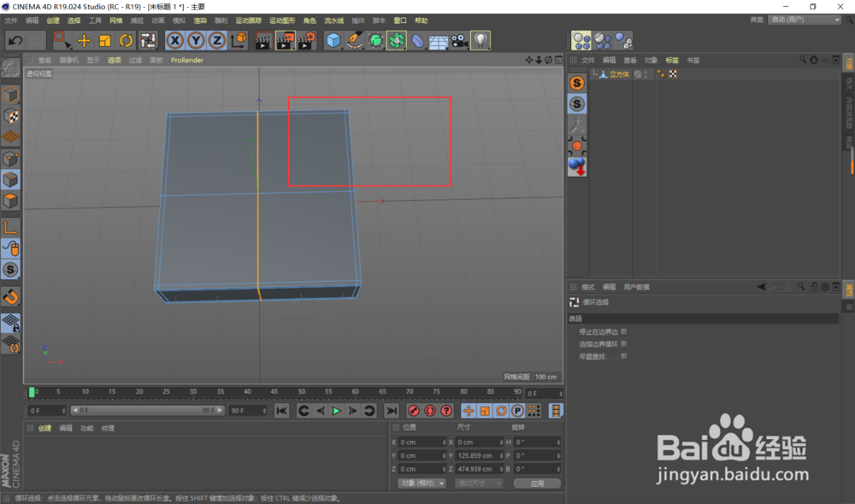Toggle Z axis lock
The image size is (855, 504).
pos(217,40)
